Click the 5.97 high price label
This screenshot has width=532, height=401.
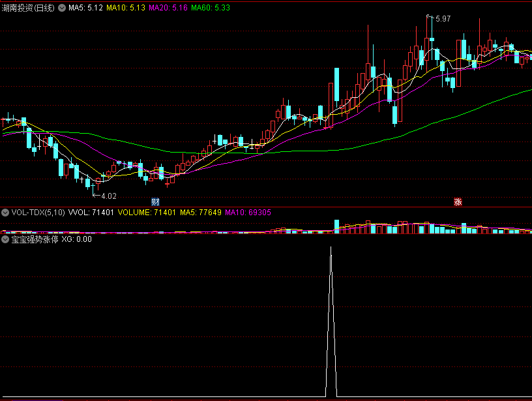pos(443,19)
